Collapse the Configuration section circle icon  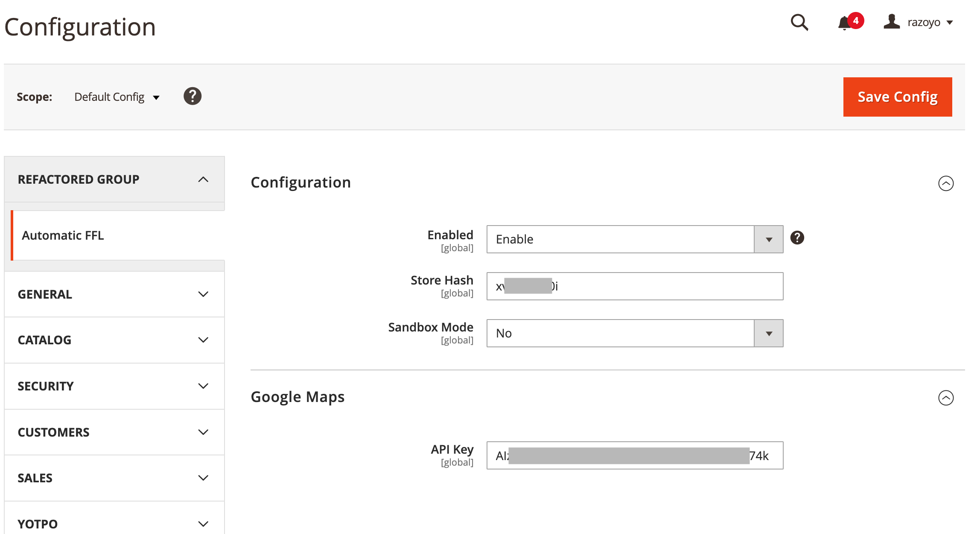[x=945, y=183]
